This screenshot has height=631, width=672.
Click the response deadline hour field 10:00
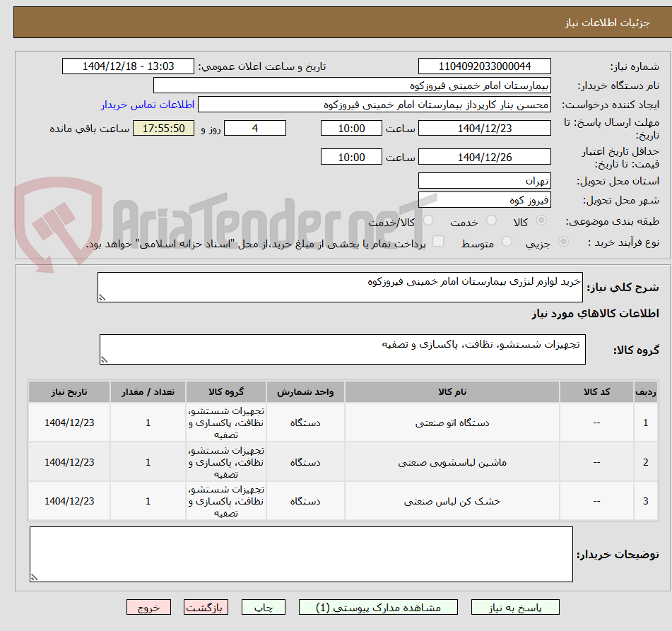[x=351, y=128]
